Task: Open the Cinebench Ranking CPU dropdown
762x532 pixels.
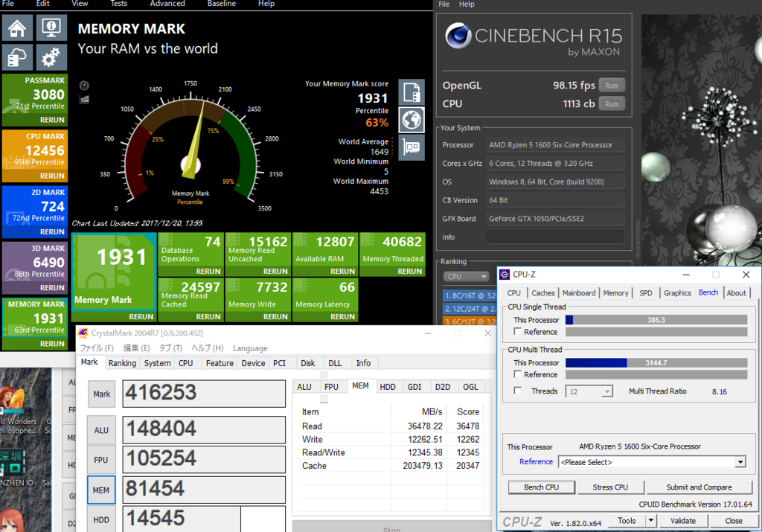Action: tap(466, 277)
